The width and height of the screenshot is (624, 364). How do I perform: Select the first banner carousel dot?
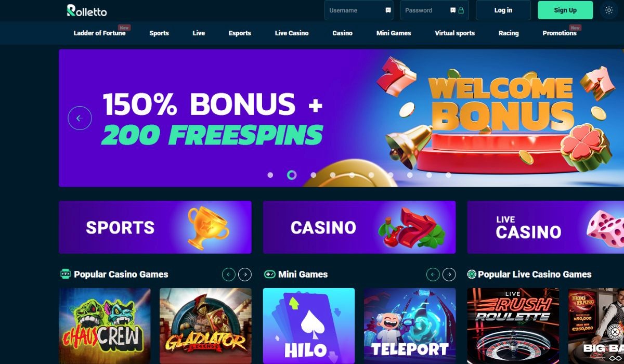tap(270, 175)
